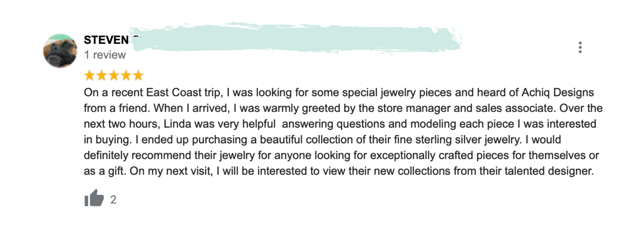Click "Achiq Designs" in the review text
This screenshot has height=242, width=644.
557,93
